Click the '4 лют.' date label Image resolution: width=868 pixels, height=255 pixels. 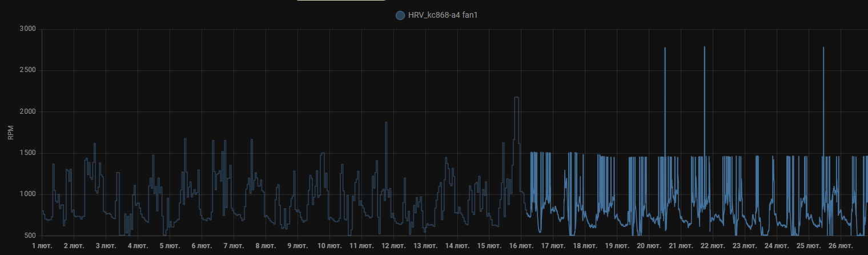(138, 246)
